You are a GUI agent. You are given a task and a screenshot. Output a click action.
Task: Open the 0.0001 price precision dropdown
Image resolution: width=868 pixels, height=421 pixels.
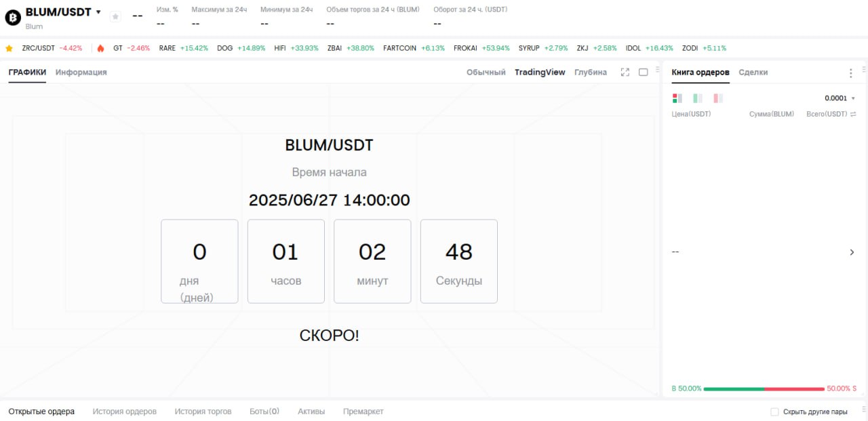tap(840, 98)
